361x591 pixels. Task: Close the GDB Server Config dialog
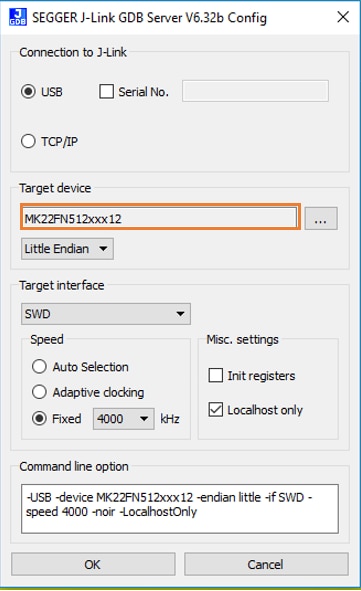click(x=343, y=17)
